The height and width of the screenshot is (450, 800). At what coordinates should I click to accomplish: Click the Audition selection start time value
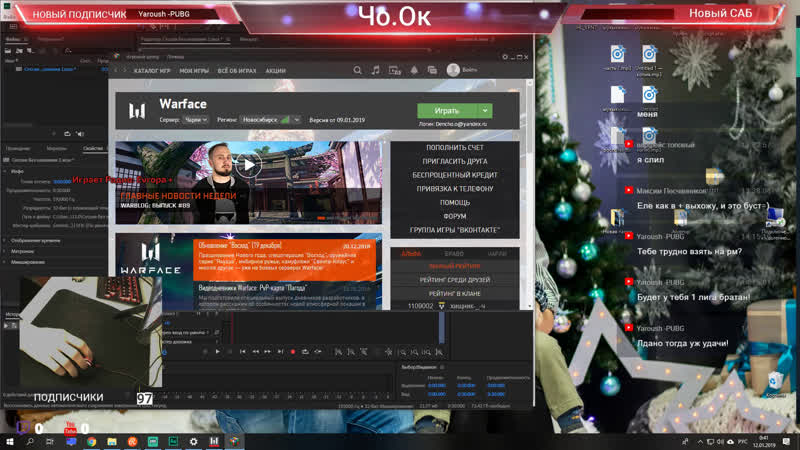(437, 386)
